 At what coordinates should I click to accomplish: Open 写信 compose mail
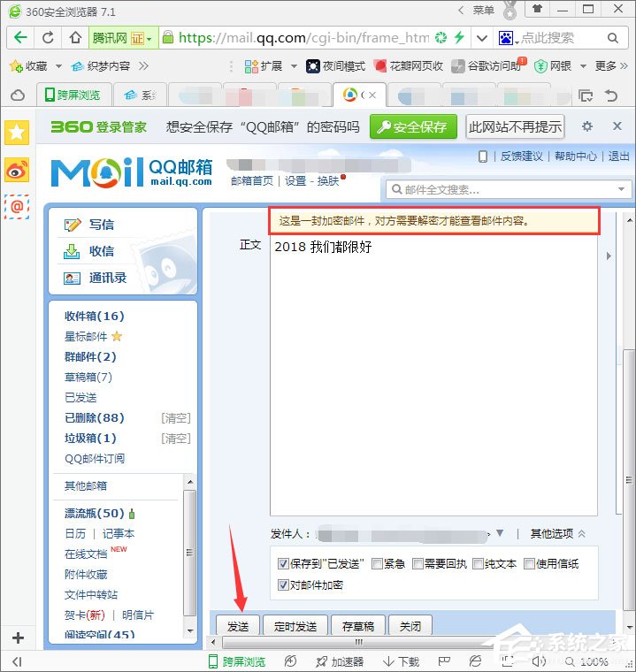101,225
